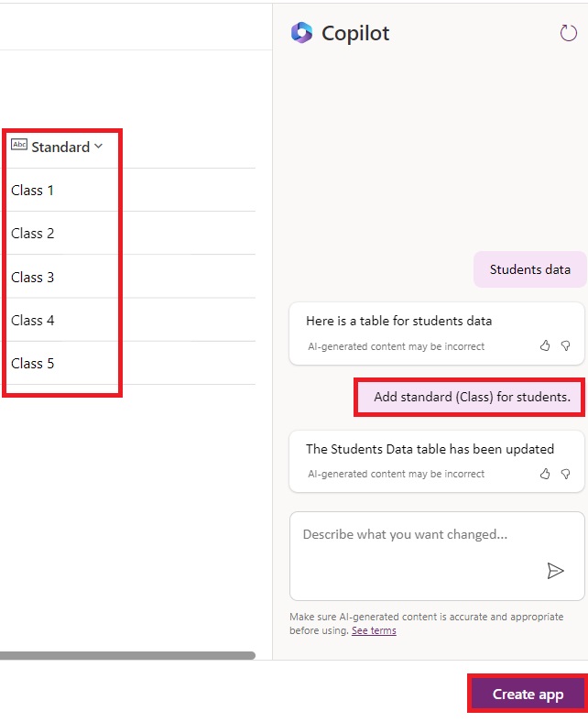
Task: Select the Class 1 cell
Action: tap(33, 191)
